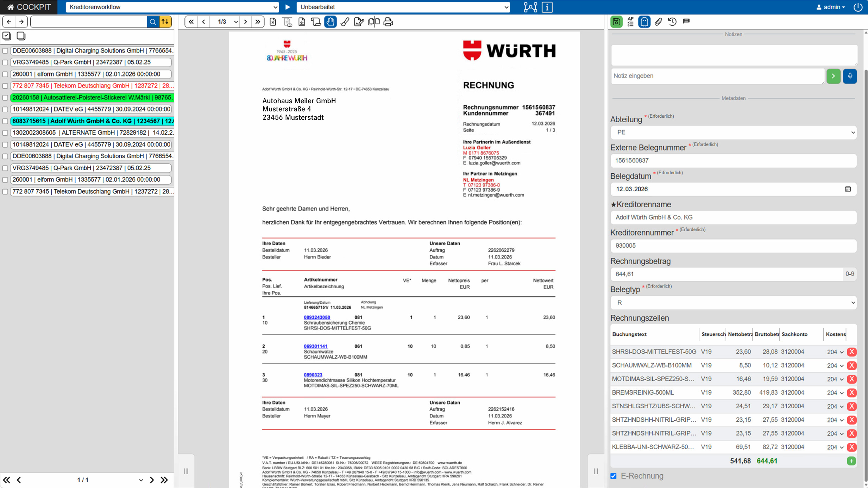Navigate back with left arrow in search bar
868x488 pixels.
click(9, 22)
